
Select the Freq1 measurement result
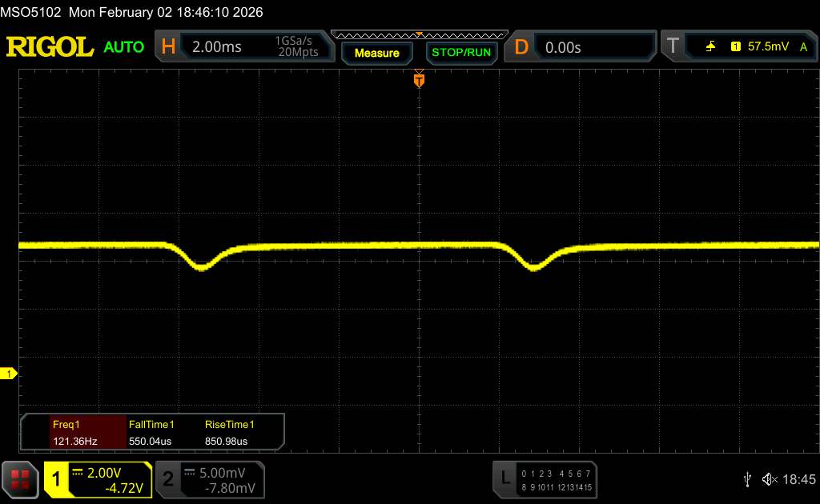pyautogui.click(x=74, y=432)
